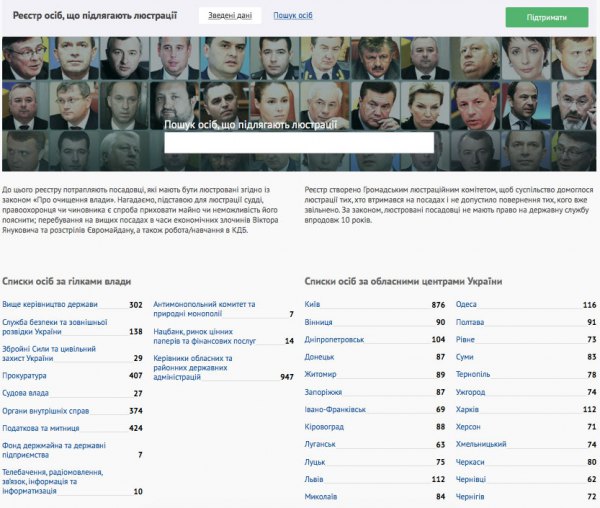
Task: Open Антимонопольний комітет category link
Action: pos(204,309)
